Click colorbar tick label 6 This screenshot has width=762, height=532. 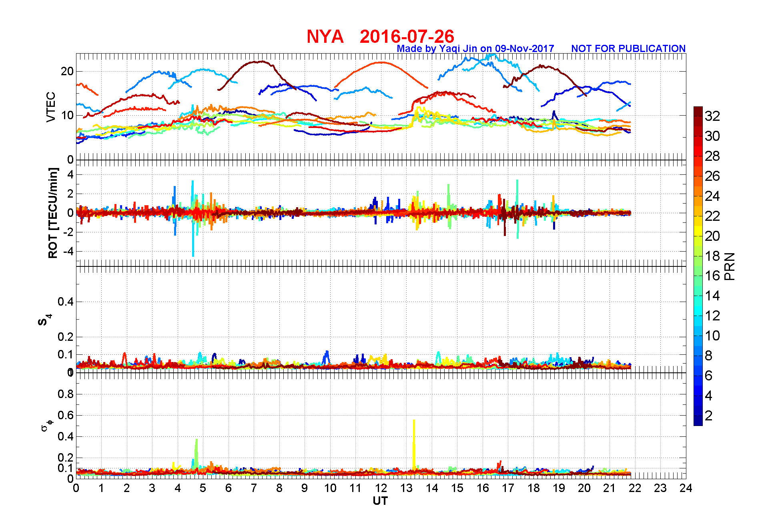point(709,376)
